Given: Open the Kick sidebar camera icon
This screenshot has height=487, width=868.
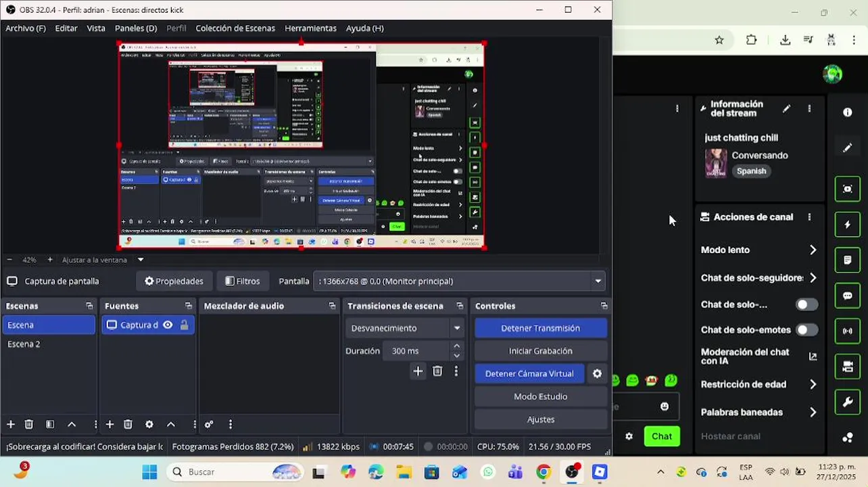Looking at the screenshot, I should click(x=848, y=367).
